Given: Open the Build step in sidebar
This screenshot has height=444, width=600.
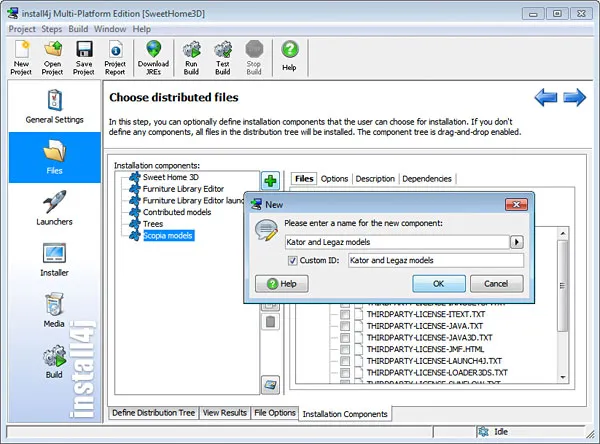Looking at the screenshot, I should point(54,361).
